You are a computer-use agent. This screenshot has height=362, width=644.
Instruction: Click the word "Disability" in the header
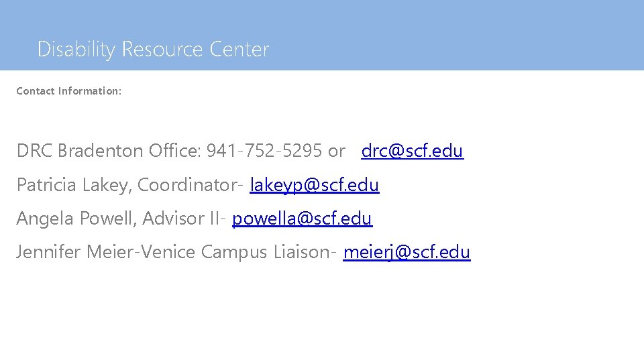point(76,49)
